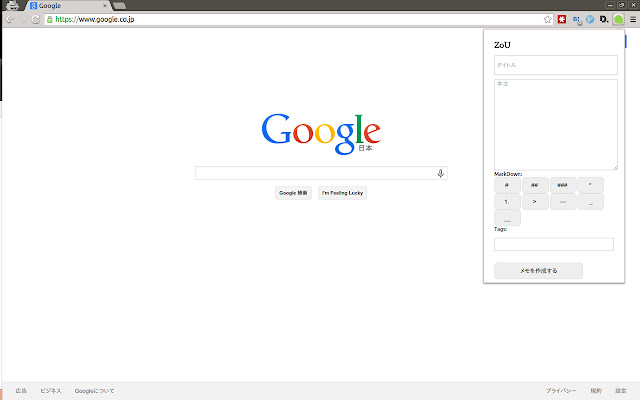Open the 広告 footer link

21,391
